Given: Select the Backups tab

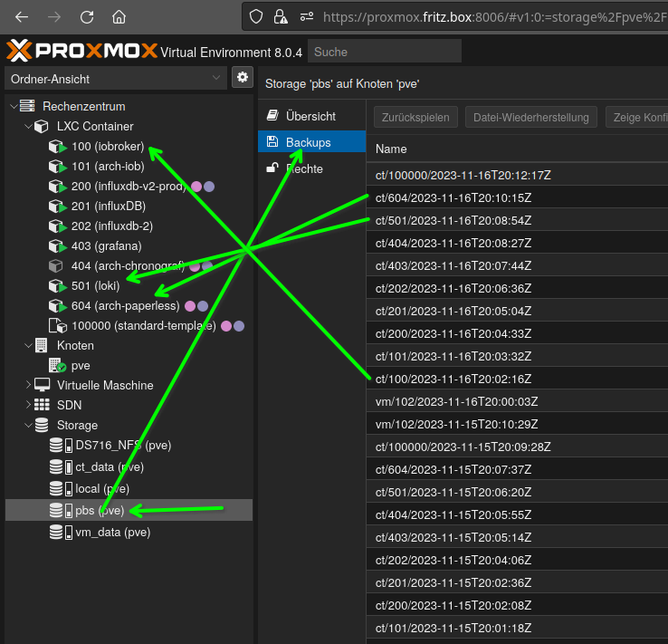Looking at the screenshot, I should point(312,142).
